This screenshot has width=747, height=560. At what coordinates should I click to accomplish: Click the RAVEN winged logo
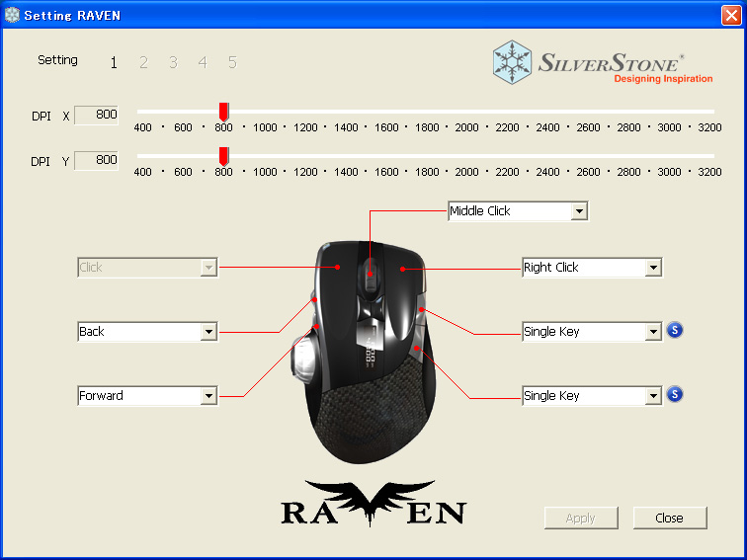click(373, 504)
